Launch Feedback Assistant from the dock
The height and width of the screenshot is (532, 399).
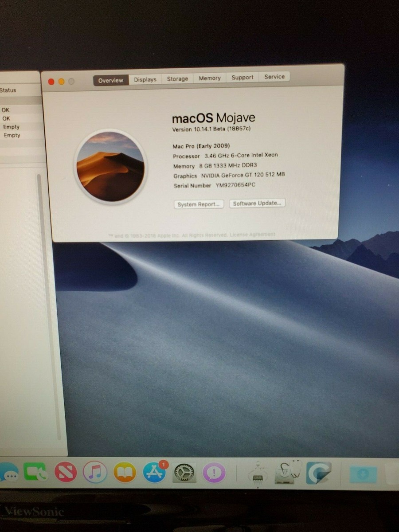pyautogui.click(x=214, y=473)
